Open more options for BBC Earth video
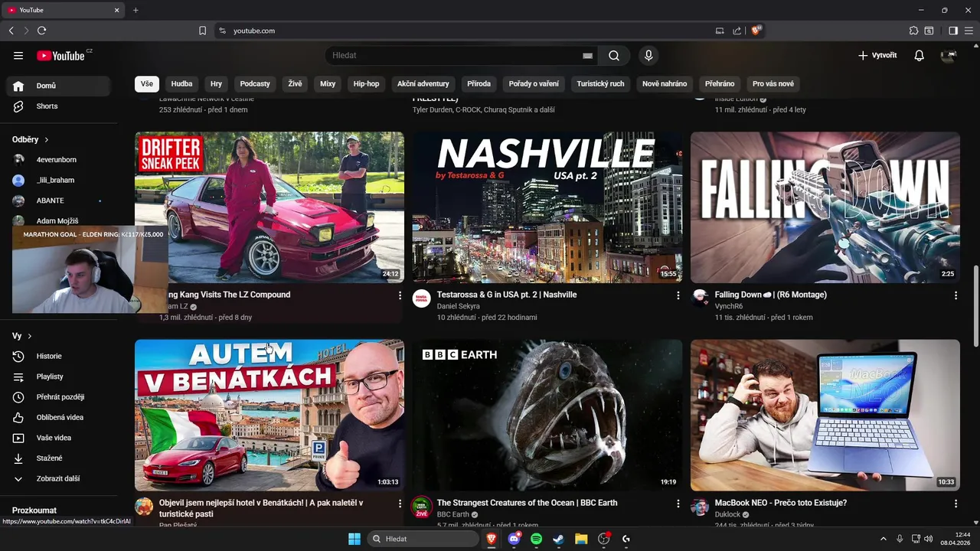The image size is (980, 551). [678, 503]
